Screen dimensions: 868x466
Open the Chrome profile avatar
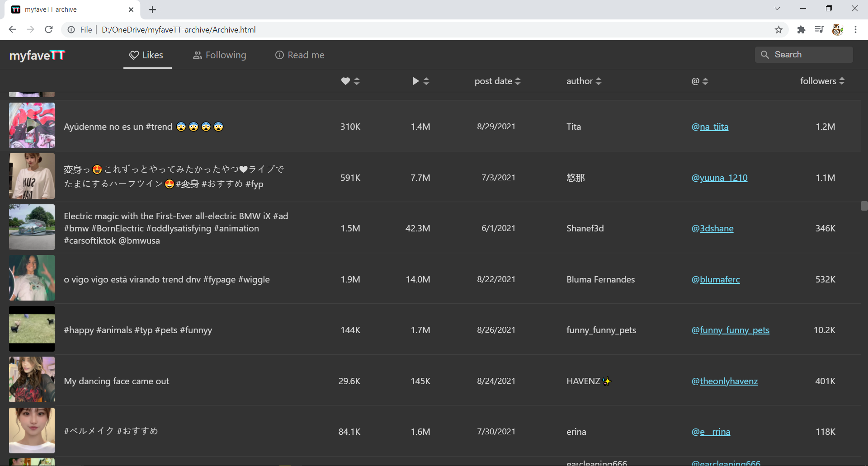pyautogui.click(x=837, y=29)
